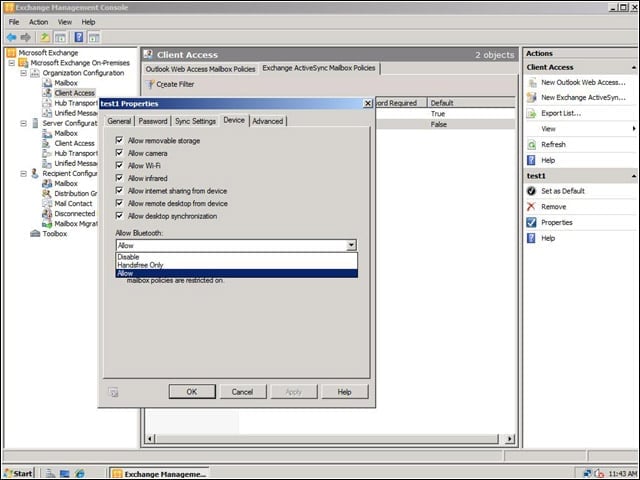Screen dimensions: 640x480
Task: Toggle Allow infrared checkbox
Action: [119, 178]
